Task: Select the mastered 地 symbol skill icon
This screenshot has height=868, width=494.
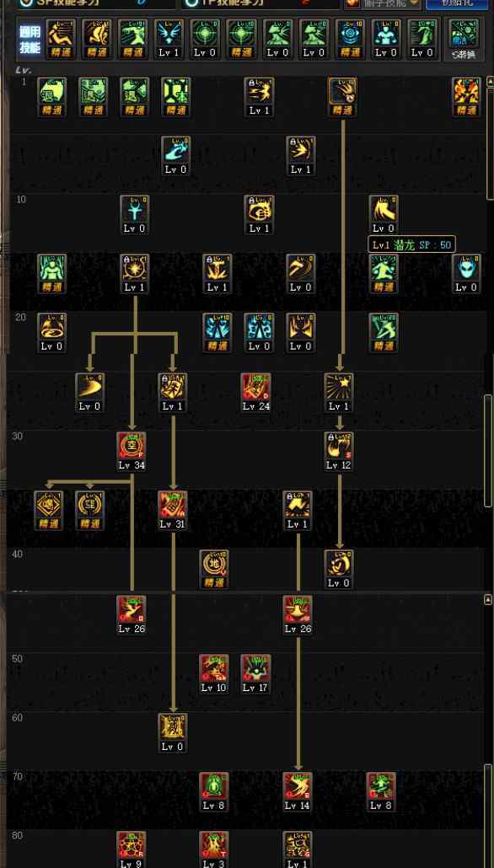Action: [214, 564]
